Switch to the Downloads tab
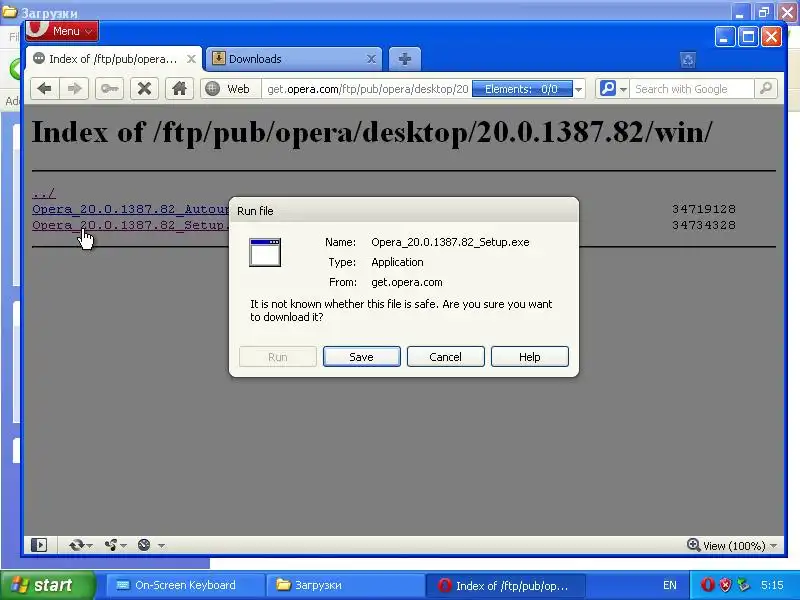 click(x=293, y=59)
